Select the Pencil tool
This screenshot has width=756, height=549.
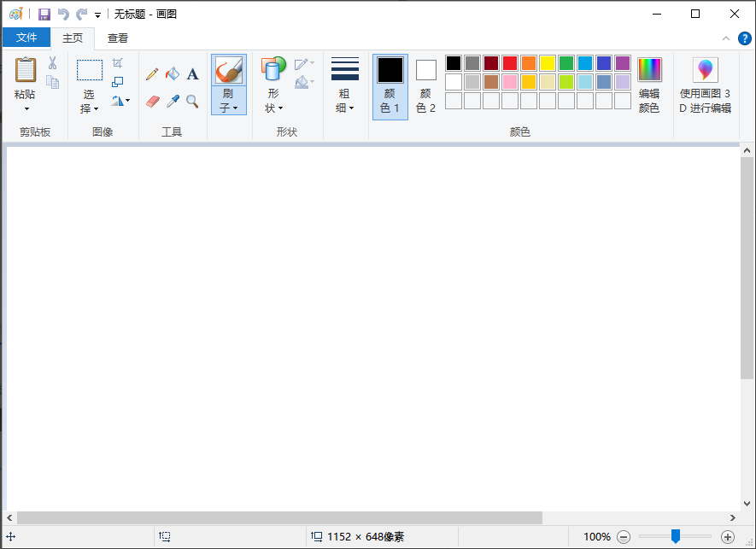click(152, 73)
